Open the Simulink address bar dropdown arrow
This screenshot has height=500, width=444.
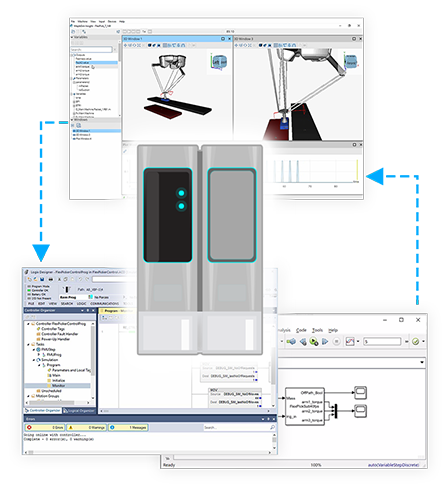422,362
